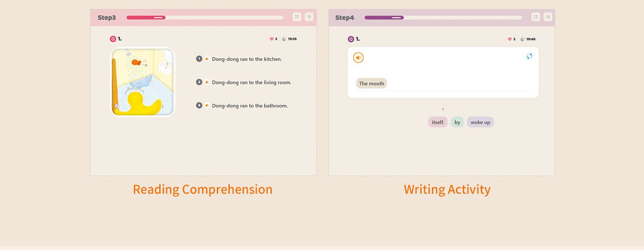Image resolution: width=644 pixels, height=250 pixels.
Task: Open list menu icon in Step3 header
Action: pos(309,17)
